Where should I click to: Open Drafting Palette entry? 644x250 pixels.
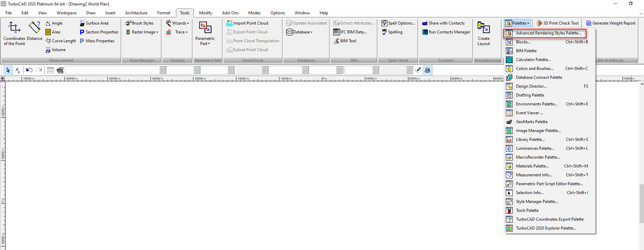click(550, 95)
